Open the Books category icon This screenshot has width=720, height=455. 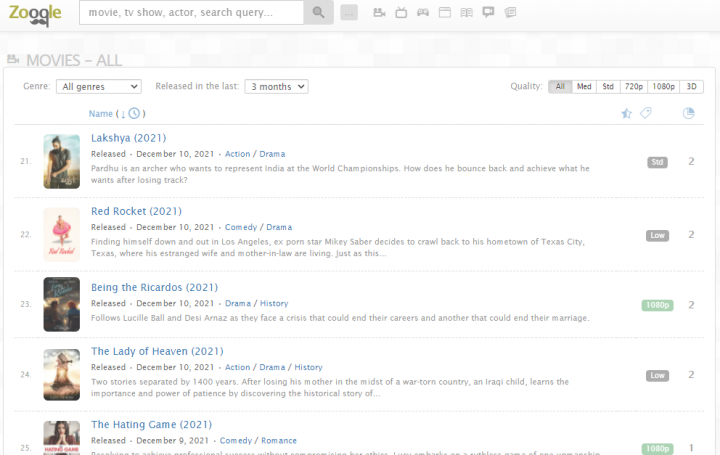pos(467,13)
